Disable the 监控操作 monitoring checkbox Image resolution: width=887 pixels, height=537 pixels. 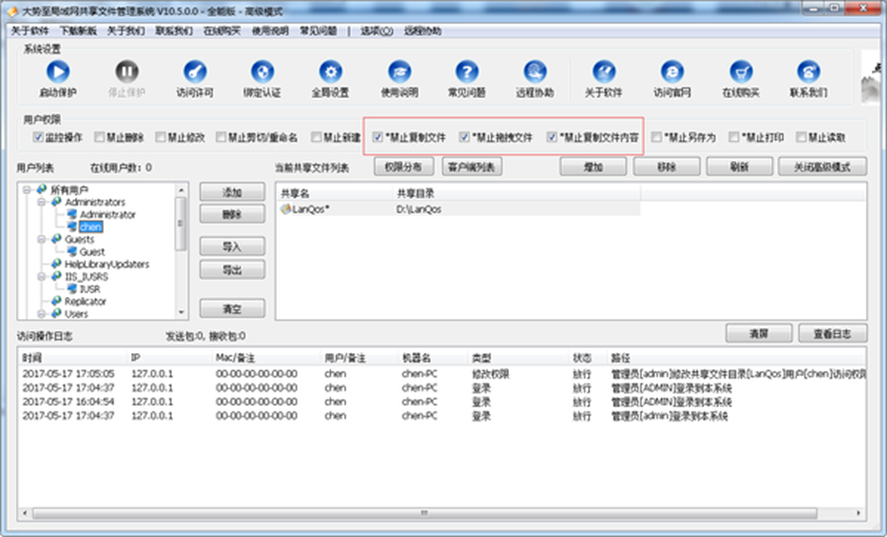38,137
